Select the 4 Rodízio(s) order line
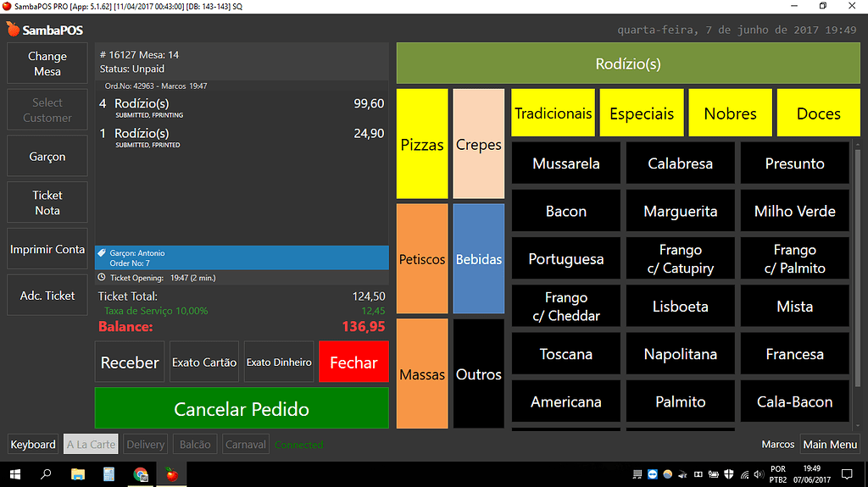The width and height of the screenshot is (868, 487). tap(242, 108)
